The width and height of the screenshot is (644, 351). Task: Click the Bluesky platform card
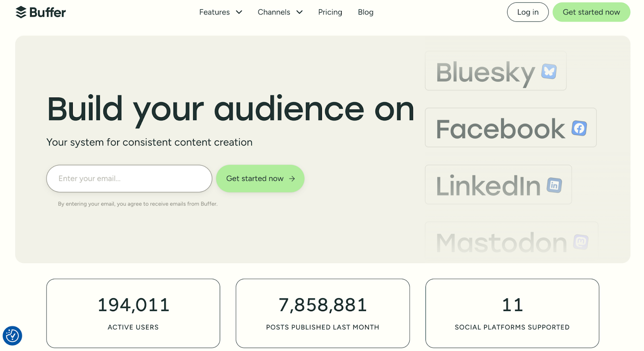coord(495,71)
